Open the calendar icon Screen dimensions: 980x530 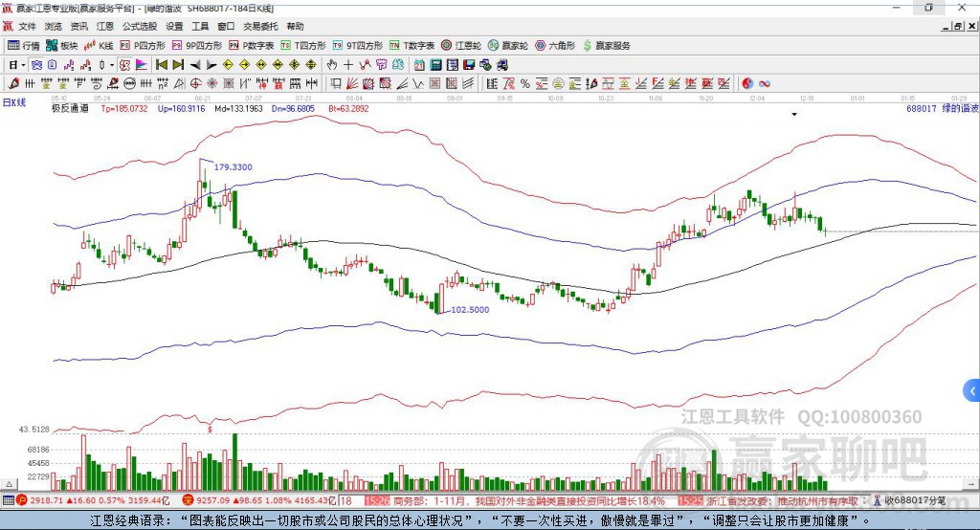[x=419, y=65]
